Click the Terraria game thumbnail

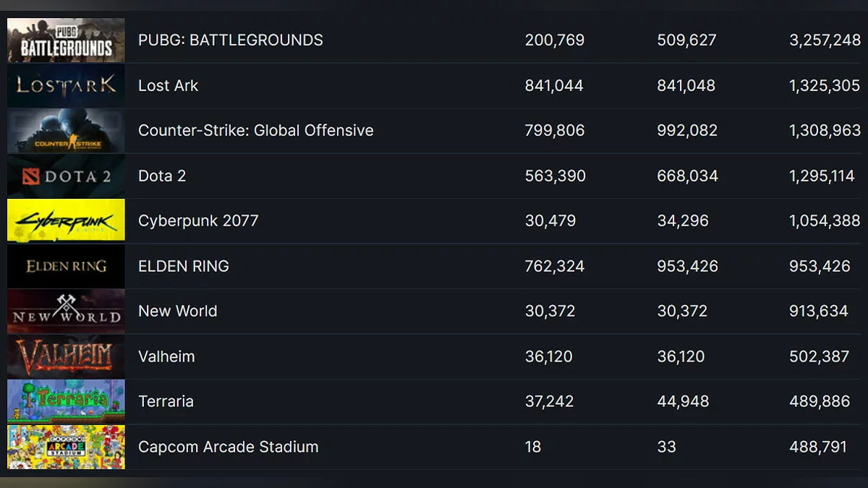(66, 401)
